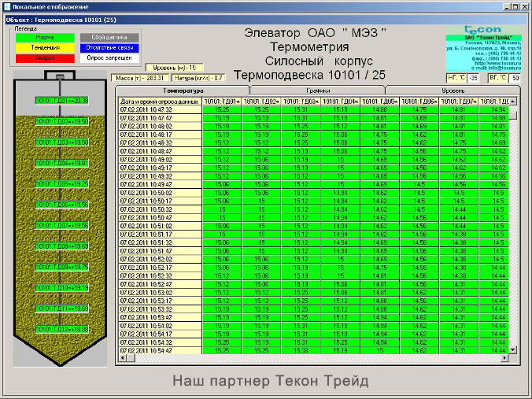Click the 10101:ТД01 table column header

(x=222, y=101)
